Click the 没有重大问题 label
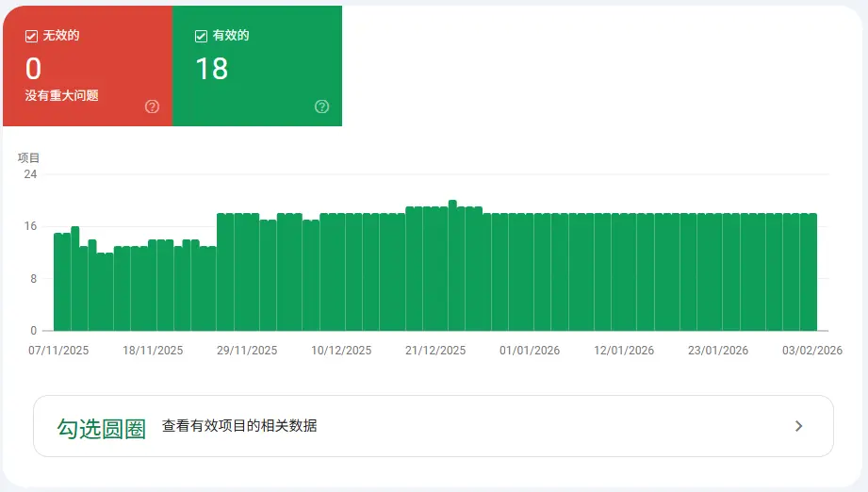This screenshot has height=492, width=868. click(x=62, y=95)
